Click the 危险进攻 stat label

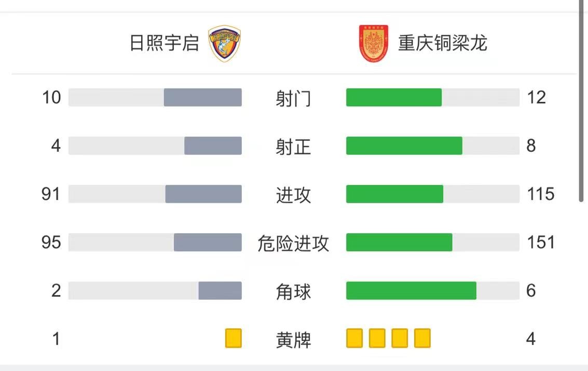(x=293, y=243)
